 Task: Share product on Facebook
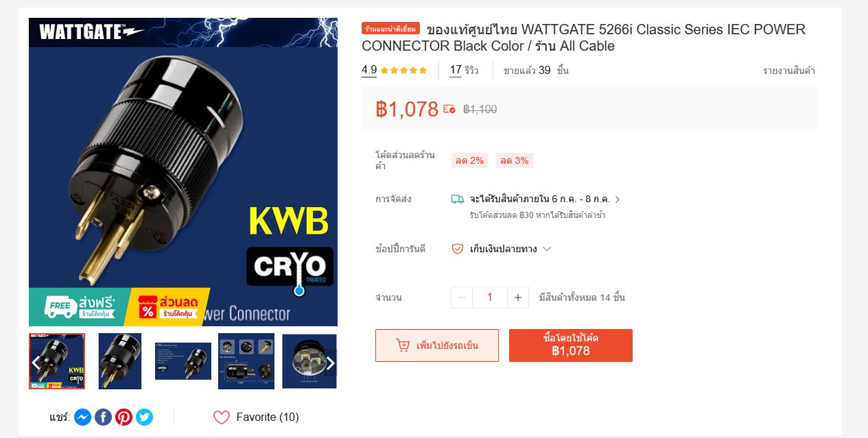(x=103, y=417)
